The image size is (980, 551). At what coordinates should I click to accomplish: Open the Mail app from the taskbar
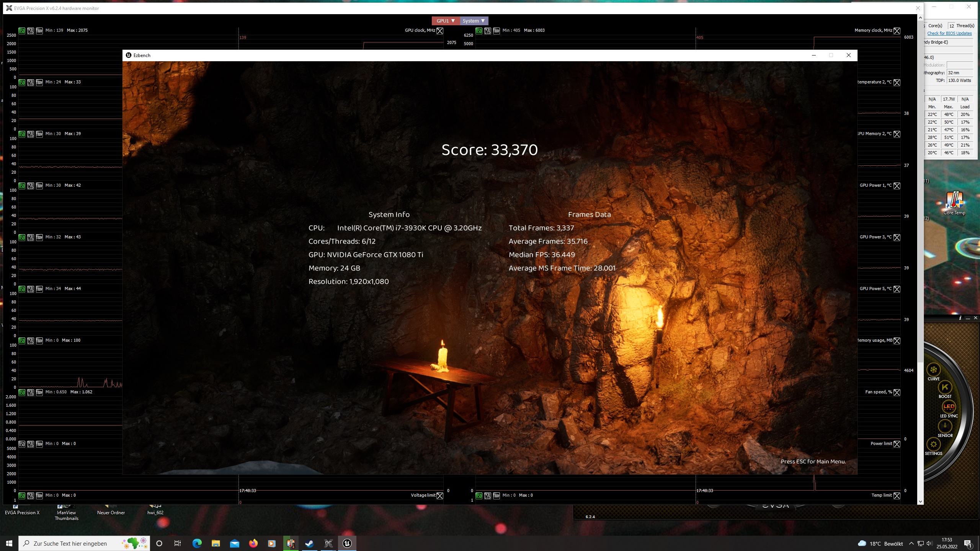click(x=234, y=543)
